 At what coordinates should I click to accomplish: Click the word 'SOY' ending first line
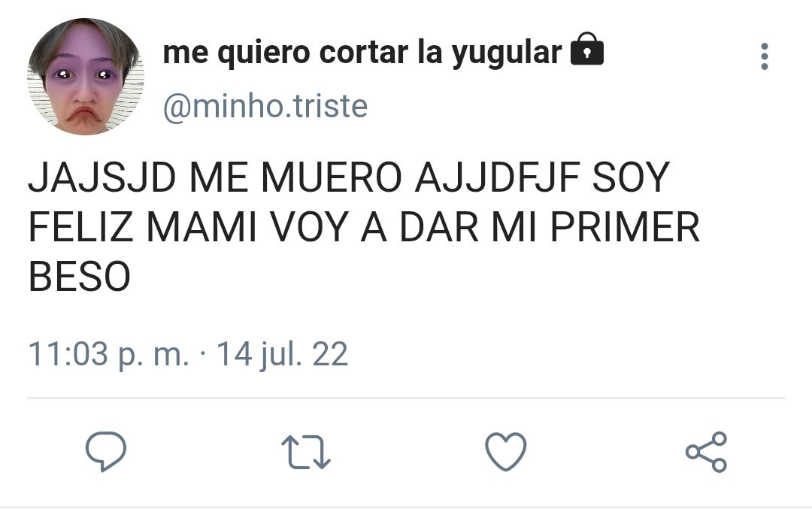click(631, 177)
